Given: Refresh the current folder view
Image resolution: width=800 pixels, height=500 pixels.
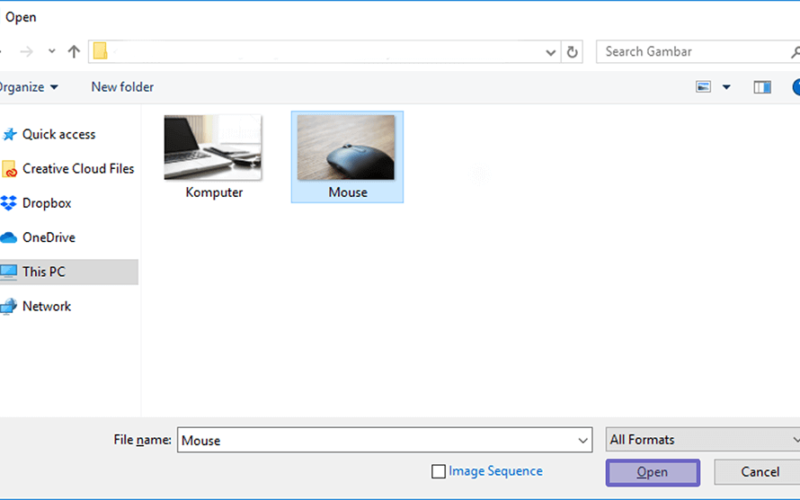Looking at the screenshot, I should [x=572, y=52].
